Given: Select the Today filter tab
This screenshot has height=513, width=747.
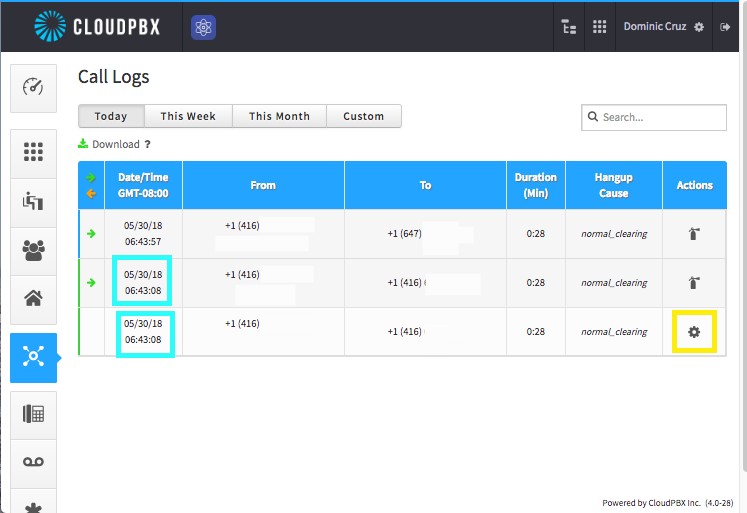Looking at the screenshot, I should coord(111,116).
